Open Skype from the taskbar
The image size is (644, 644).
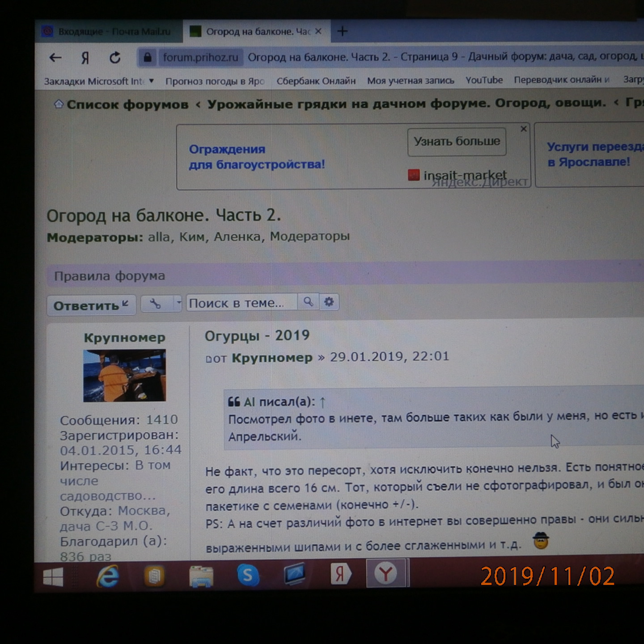click(x=247, y=575)
